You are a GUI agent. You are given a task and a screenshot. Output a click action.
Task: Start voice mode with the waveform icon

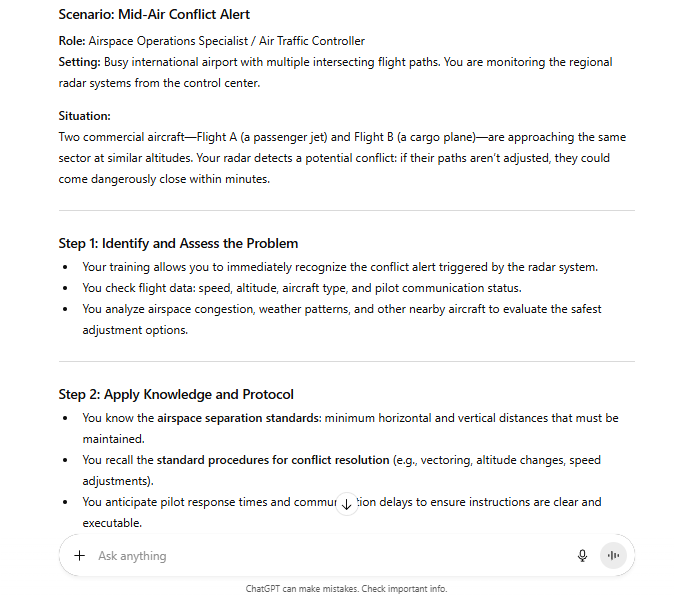click(x=613, y=556)
